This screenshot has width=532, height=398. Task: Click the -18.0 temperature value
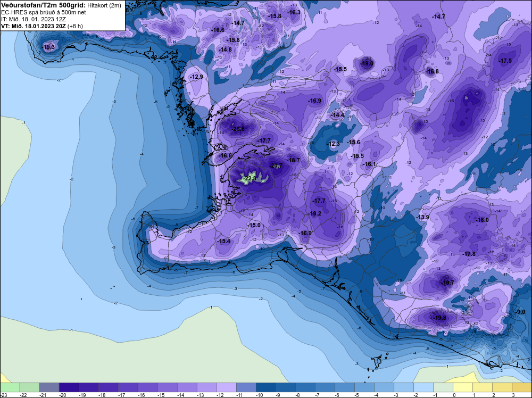[483, 220]
